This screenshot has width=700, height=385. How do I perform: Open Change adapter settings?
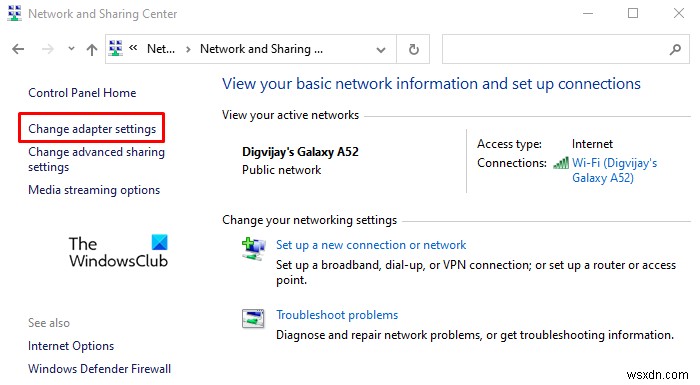[x=92, y=129]
